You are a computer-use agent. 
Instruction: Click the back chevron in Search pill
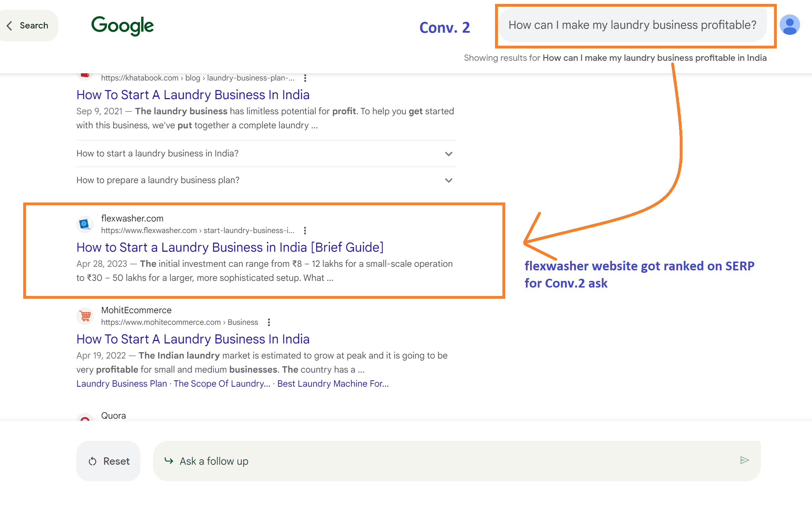(x=10, y=26)
